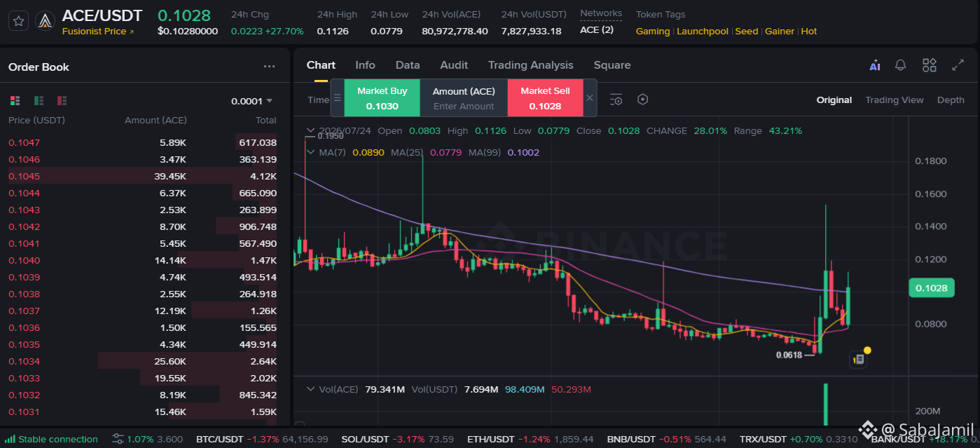Click the Amount (ACE) input field
This screenshot has height=448, width=980.
coord(464,107)
